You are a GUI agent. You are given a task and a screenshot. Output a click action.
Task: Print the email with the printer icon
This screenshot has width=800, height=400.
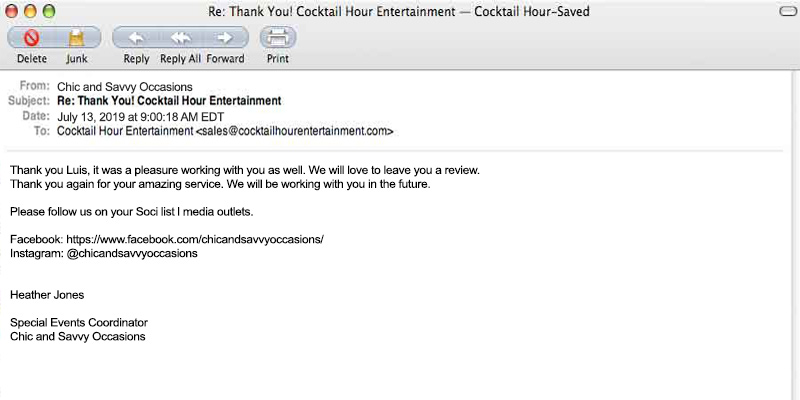pyautogui.click(x=278, y=39)
